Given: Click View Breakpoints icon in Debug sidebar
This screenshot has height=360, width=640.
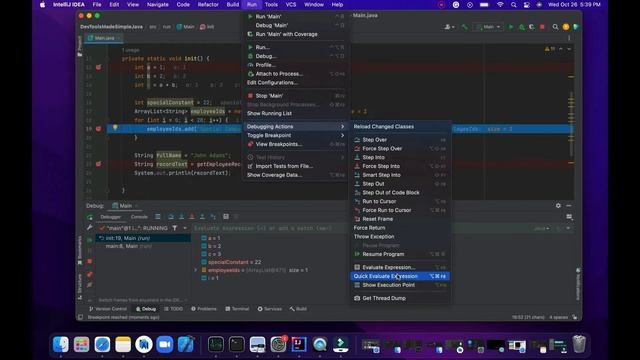Looking at the screenshot, I should click(90, 274).
